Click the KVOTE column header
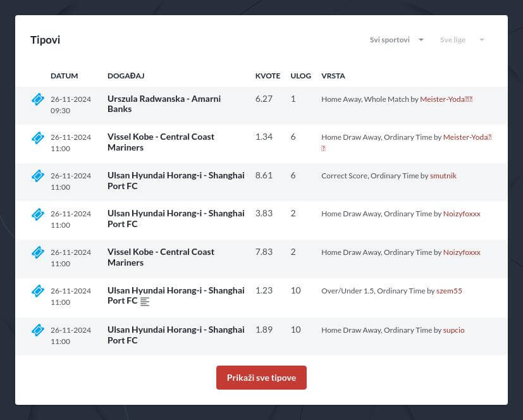The image size is (523, 420). [268, 76]
